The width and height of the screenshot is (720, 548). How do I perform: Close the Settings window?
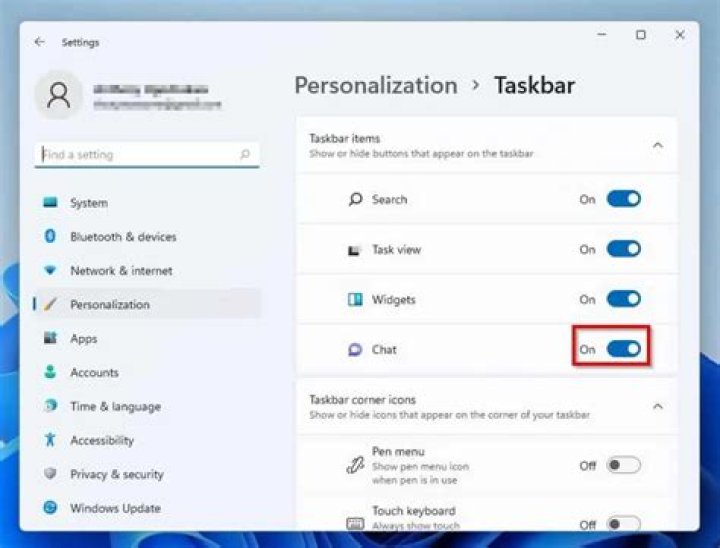(x=680, y=35)
